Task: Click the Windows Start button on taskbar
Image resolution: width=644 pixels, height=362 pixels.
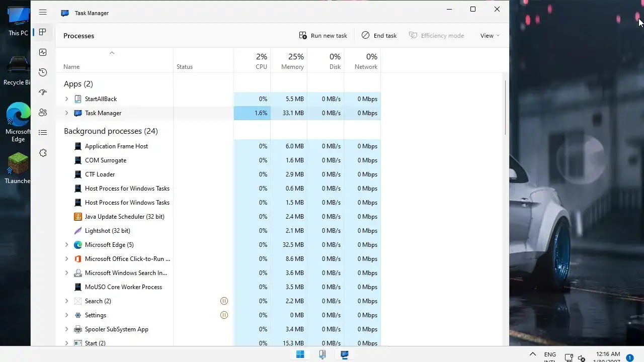Action: coord(300,354)
